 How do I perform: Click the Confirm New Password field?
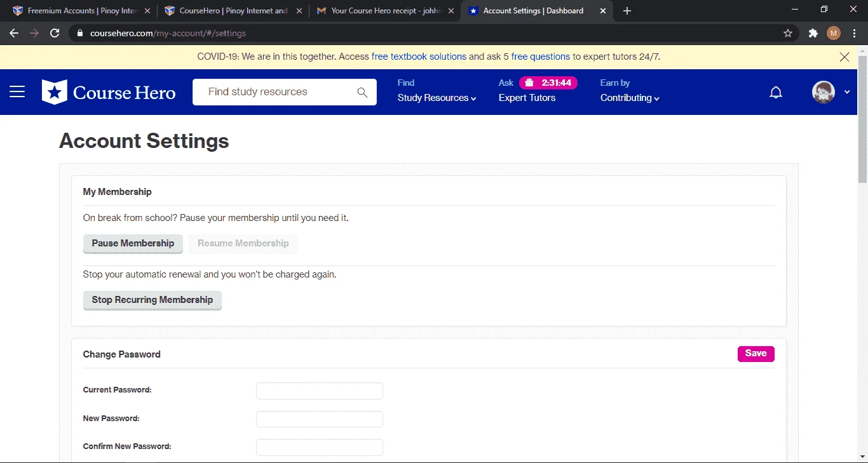tap(320, 447)
